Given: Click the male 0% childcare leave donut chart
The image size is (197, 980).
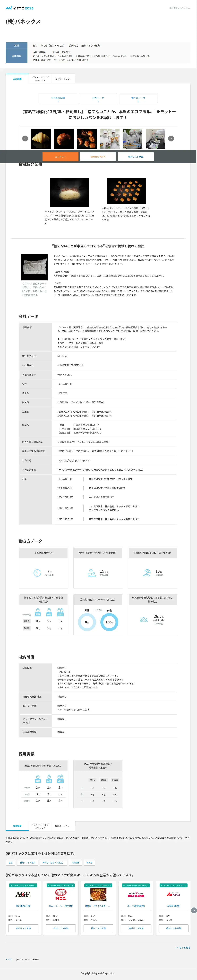Looking at the screenshot, I should click(x=87, y=622).
